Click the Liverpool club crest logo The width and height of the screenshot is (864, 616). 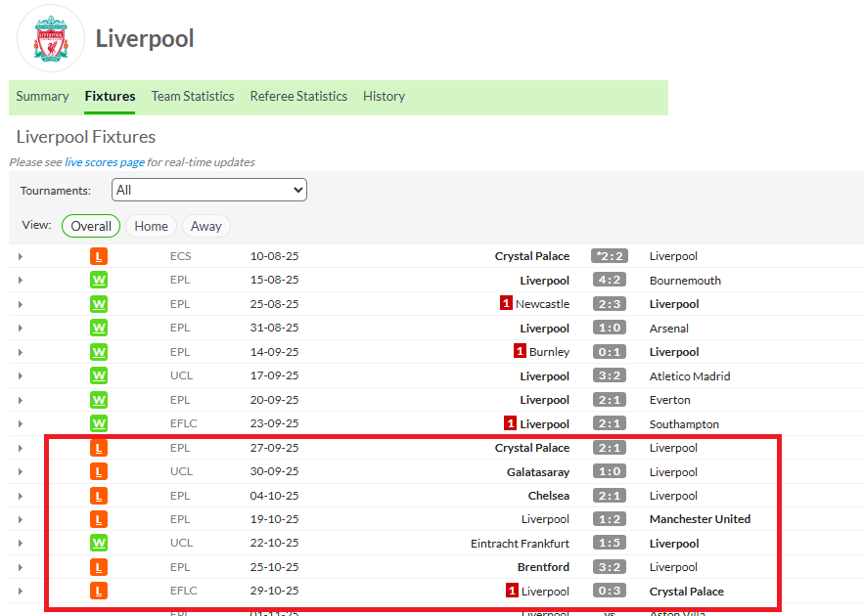[x=51, y=38]
